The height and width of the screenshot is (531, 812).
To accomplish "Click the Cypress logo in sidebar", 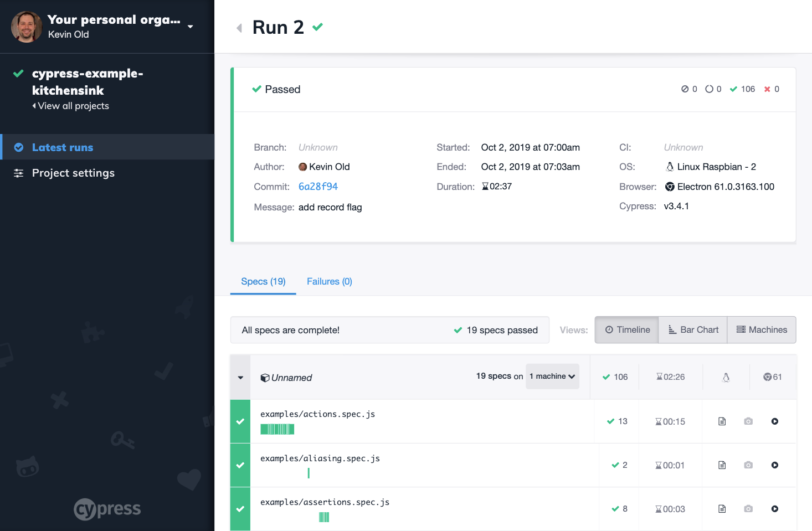I will coord(107,509).
